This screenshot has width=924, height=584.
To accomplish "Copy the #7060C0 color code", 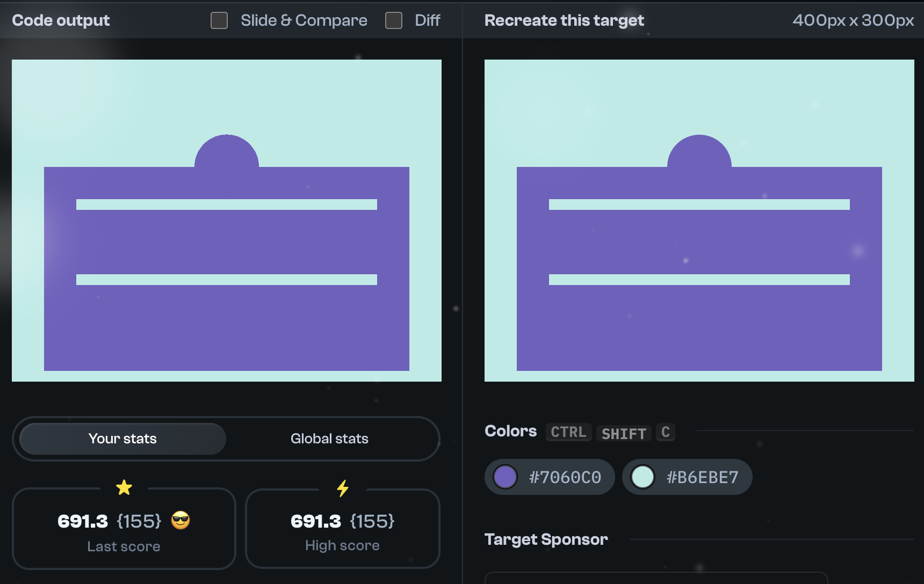I will tap(564, 477).
